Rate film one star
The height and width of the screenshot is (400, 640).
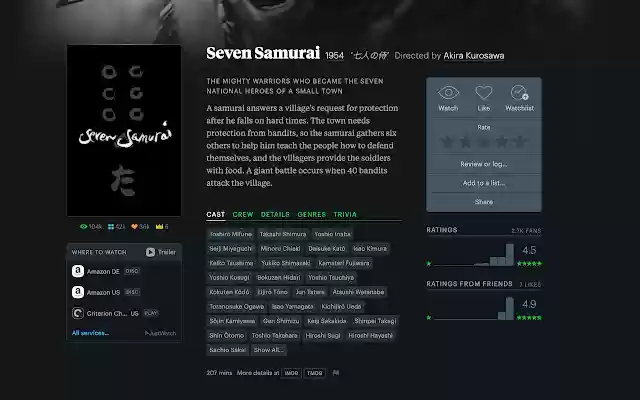[448, 142]
